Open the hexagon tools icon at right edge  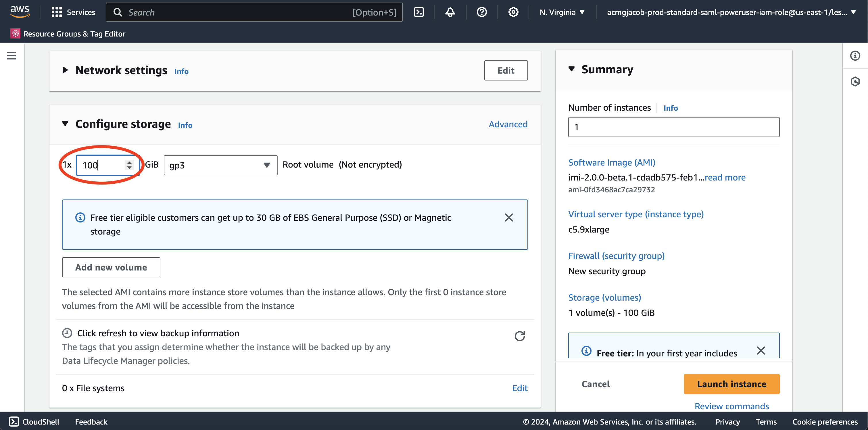click(855, 82)
